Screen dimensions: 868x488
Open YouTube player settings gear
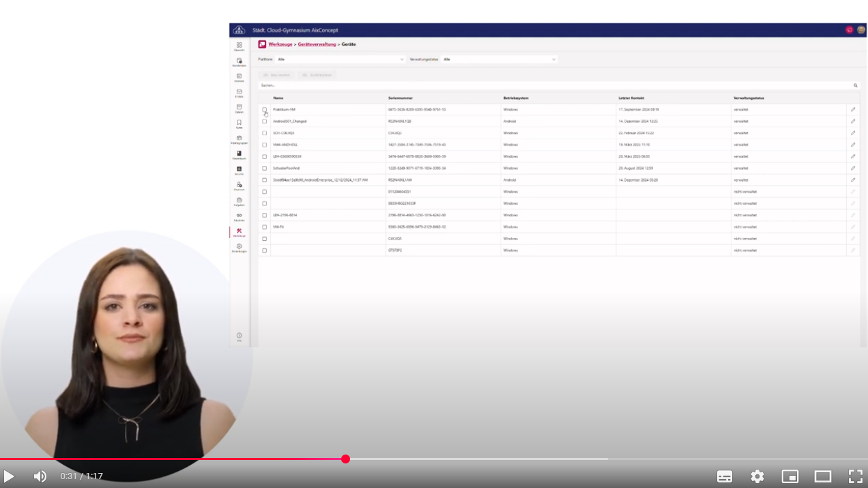click(x=757, y=476)
